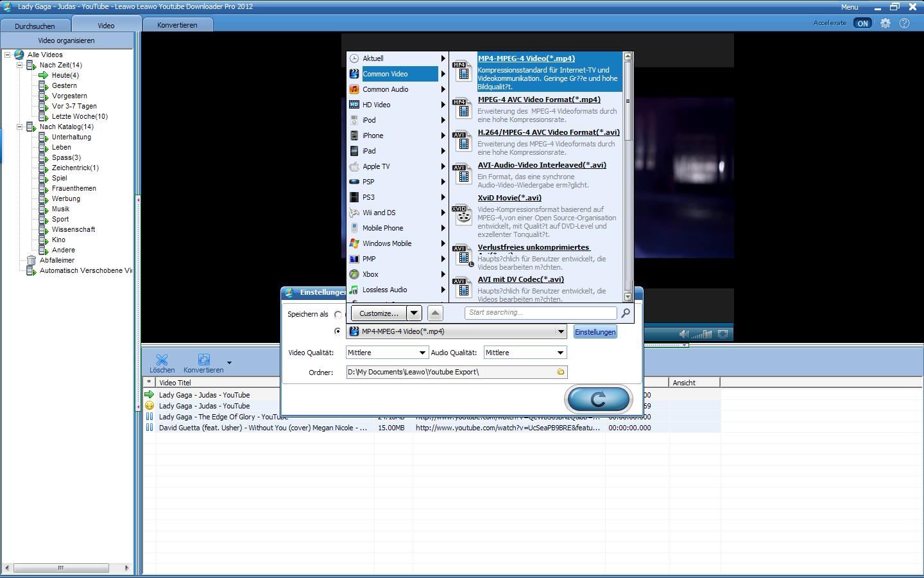924x578 pixels.
Task: Click the player fullscreen icon
Action: point(723,334)
